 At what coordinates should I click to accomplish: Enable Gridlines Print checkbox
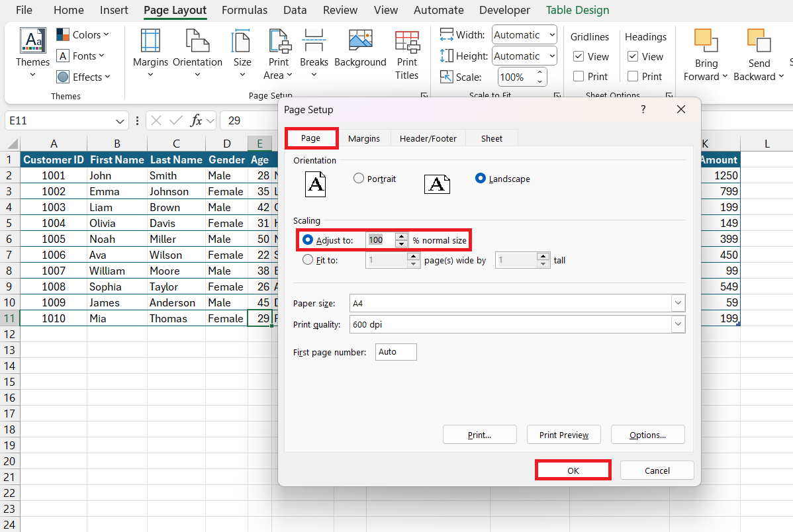[579, 77]
